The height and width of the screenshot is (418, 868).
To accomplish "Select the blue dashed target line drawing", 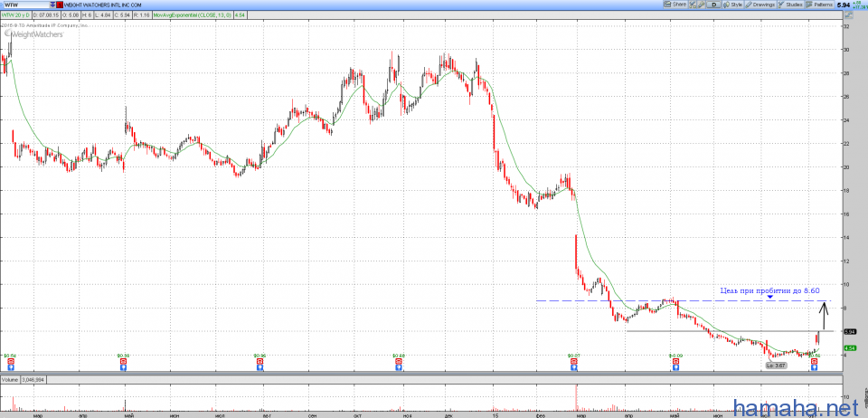I will coord(684,300).
